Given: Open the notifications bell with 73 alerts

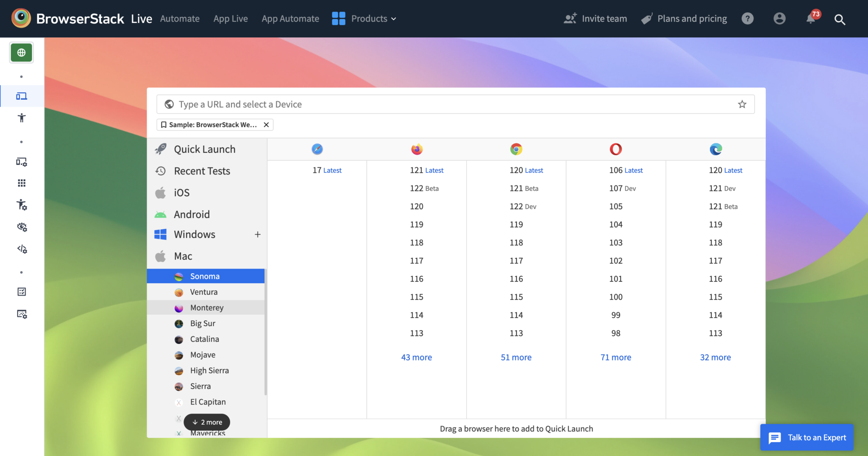Looking at the screenshot, I should [811, 19].
